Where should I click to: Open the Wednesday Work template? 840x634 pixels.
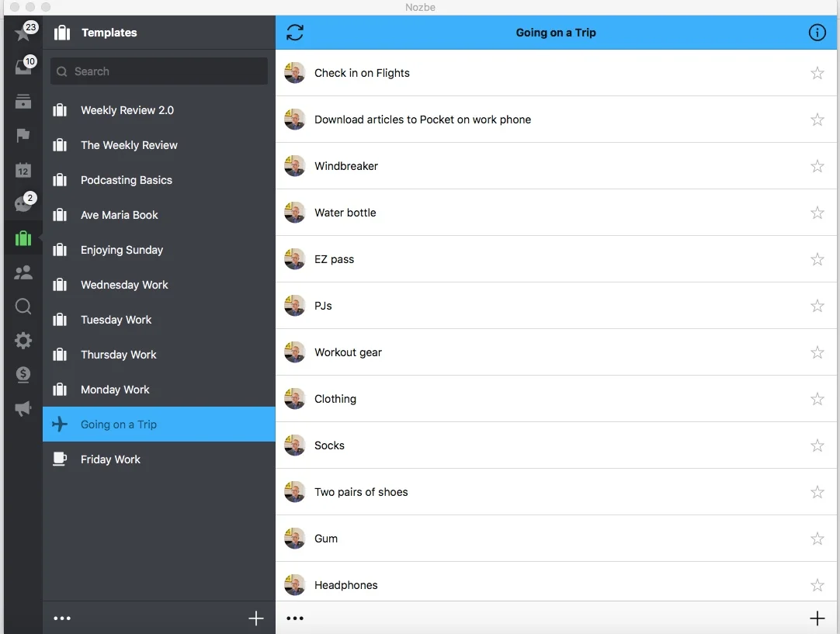159,285
